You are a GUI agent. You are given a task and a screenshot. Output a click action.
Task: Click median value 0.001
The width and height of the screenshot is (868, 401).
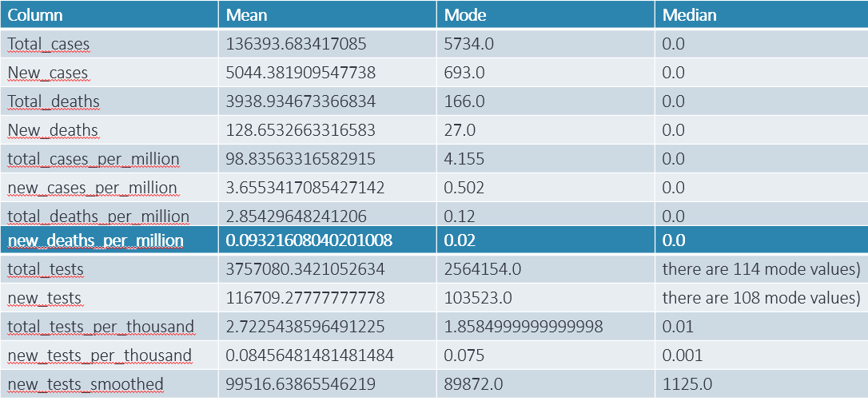682,355
